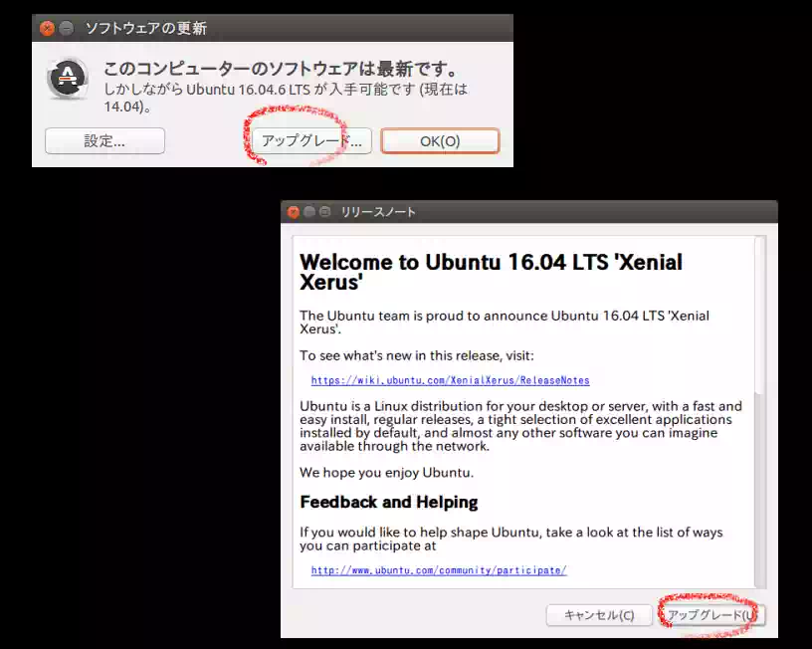Click the アップグレード... button in software update dialog
Image resolution: width=812 pixels, height=649 pixels.
pos(311,141)
